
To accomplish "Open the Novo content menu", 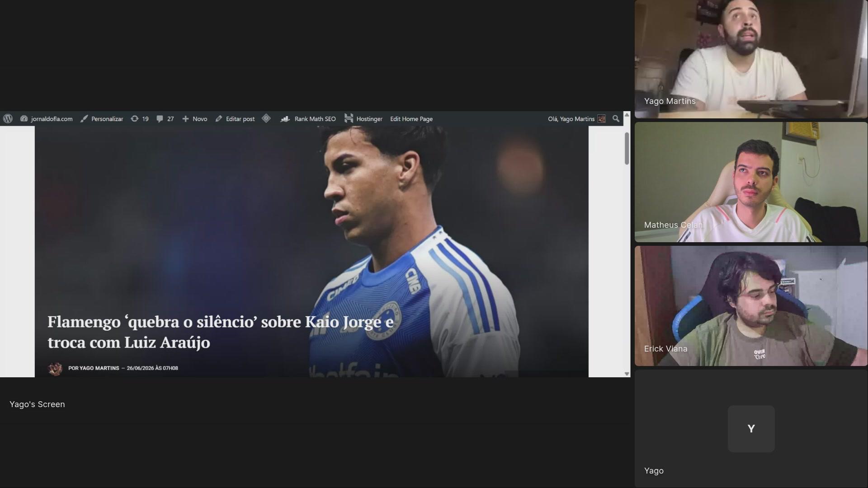I will coord(195,119).
